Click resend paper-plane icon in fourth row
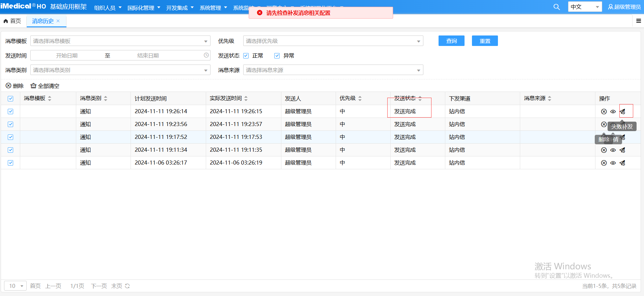Image resolution: width=644 pixels, height=296 pixels. (622, 150)
